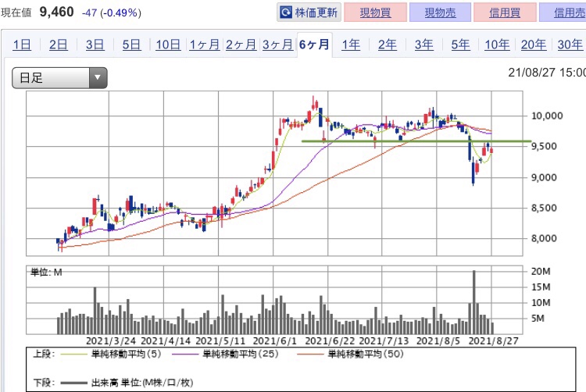Click the 10,000 price axis label
586x392 pixels.
coord(547,116)
